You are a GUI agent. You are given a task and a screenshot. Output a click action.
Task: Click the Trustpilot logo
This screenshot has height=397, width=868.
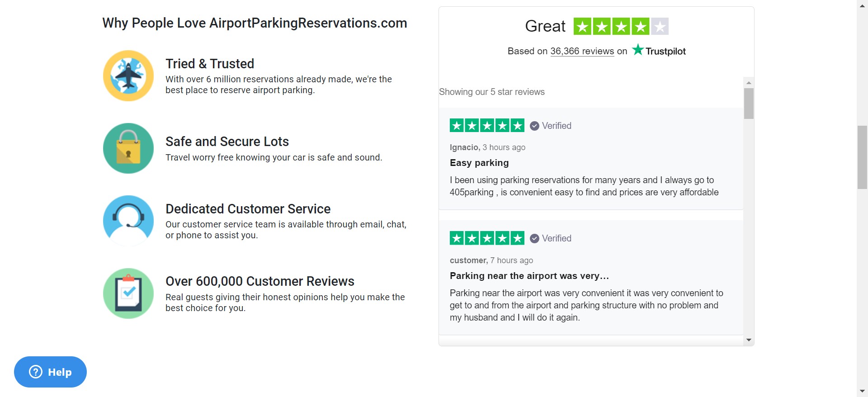pyautogui.click(x=659, y=51)
